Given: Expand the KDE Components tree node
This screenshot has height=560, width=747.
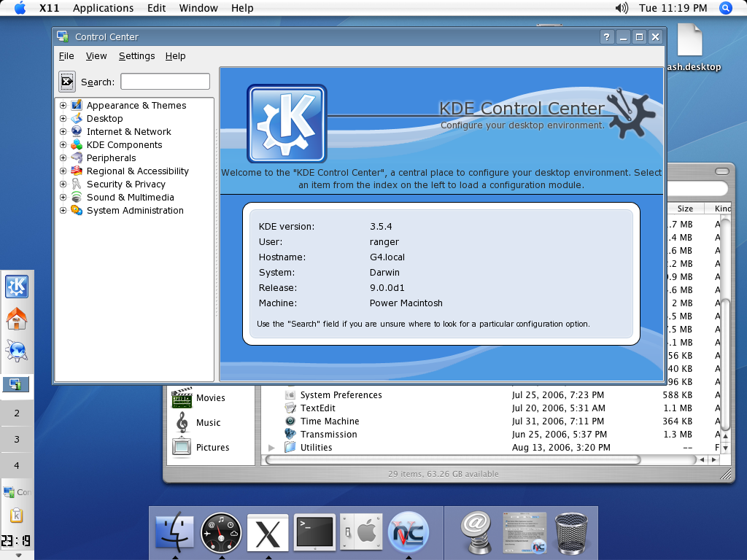Looking at the screenshot, I should point(63,145).
